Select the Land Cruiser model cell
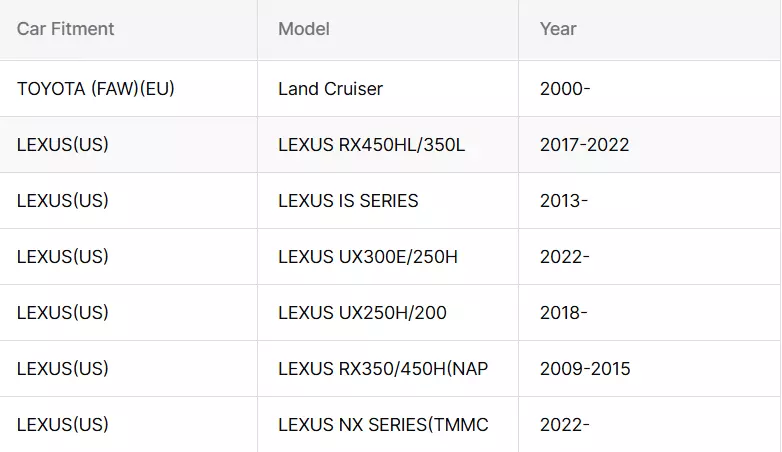782x452 pixels. pos(330,89)
